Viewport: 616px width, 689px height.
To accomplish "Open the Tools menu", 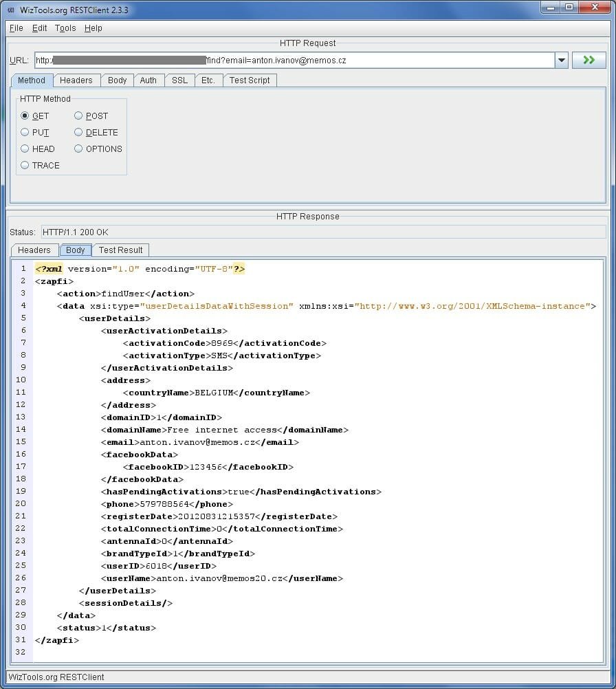I will coord(65,28).
